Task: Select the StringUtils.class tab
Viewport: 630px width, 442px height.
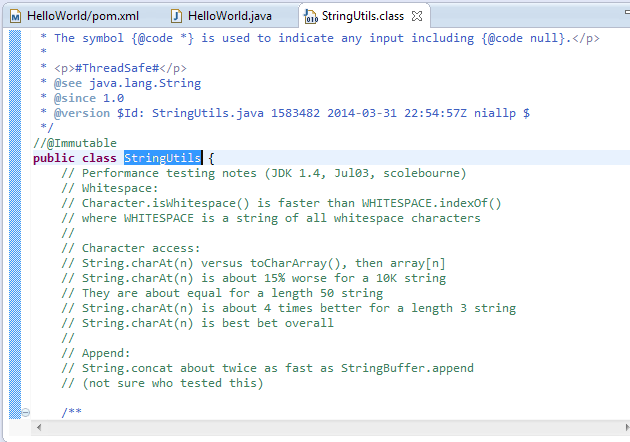Action: click(x=362, y=16)
